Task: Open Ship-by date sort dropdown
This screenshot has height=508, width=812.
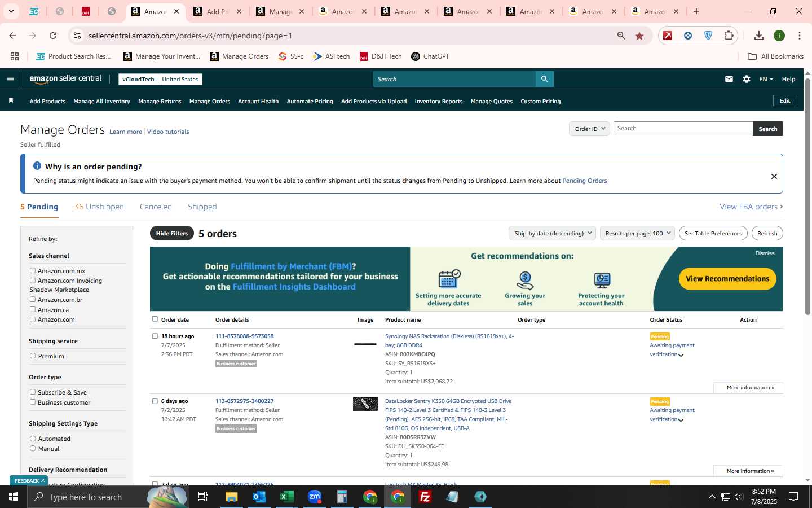Action: tap(552, 233)
